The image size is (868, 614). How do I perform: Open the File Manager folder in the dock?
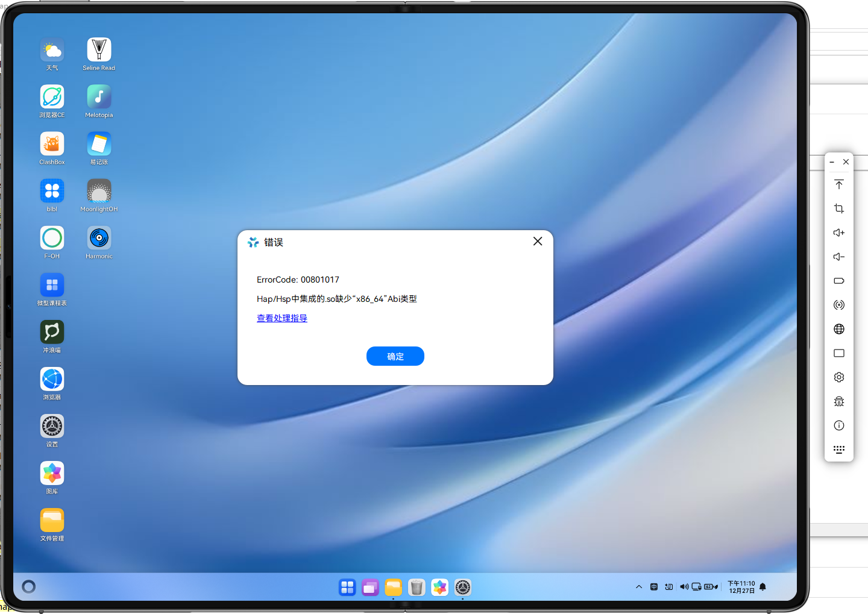click(x=394, y=587)
